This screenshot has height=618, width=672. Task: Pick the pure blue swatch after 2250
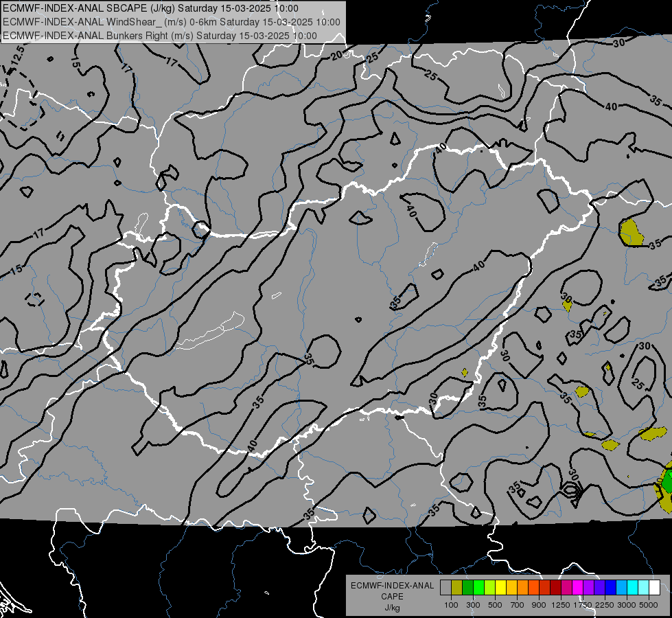[611, 588]
